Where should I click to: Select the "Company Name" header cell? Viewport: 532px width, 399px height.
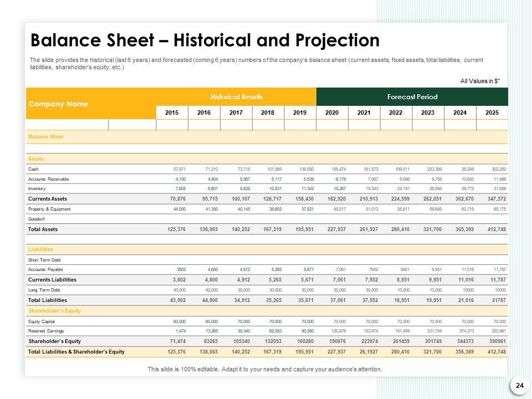click(x=58, y=104)
